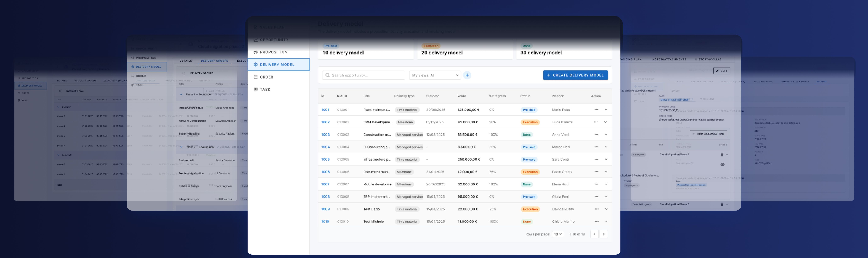Open delivery model id 1007 link
The width and height of the screenshot is (868, 258).
click(x=325, y=184)
